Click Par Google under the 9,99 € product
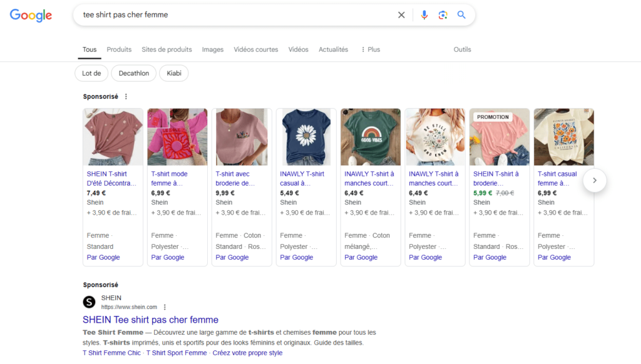This screenshot has height=364, width=641. point(232,258)
